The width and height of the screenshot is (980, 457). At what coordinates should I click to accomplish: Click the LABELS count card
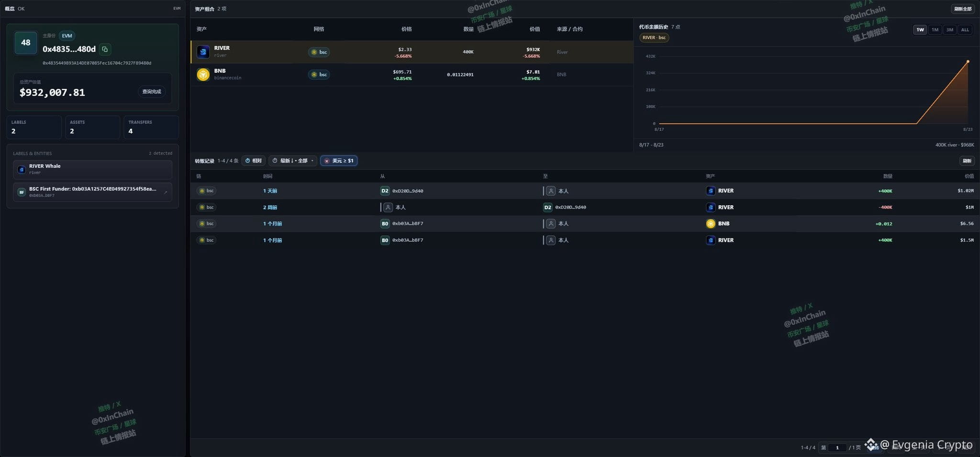point(34,127)
